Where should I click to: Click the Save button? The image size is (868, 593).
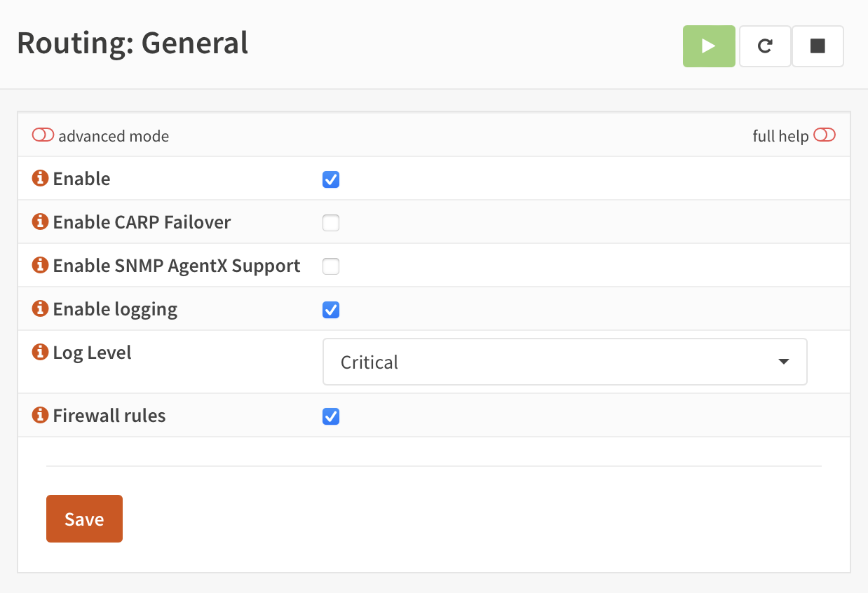tap(84, 519)
